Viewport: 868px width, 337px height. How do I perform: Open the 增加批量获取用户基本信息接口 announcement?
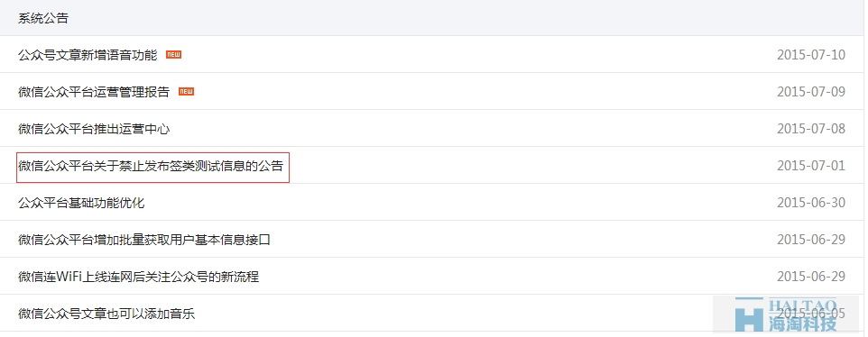tap(144, 240)
